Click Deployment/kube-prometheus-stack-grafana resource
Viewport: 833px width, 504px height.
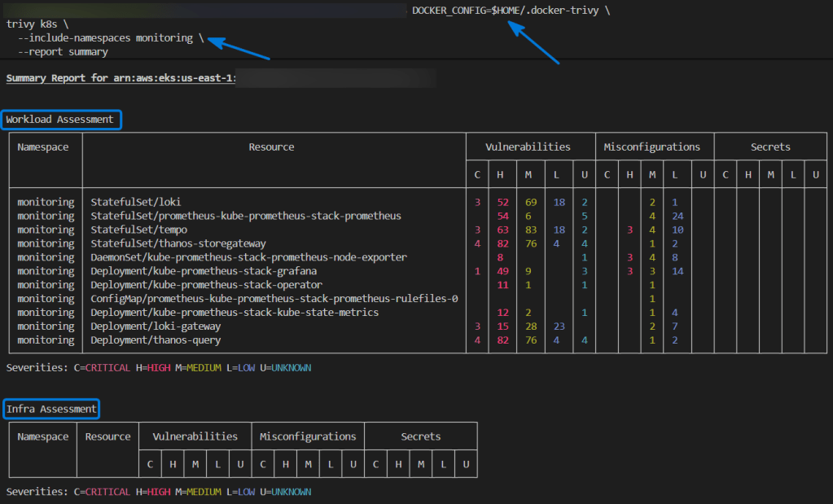[204, 271]
